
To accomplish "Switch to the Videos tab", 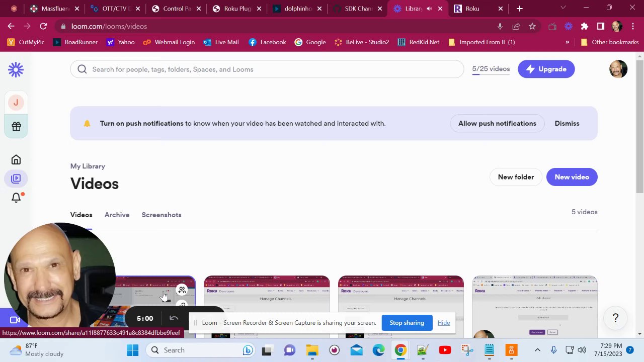I will 81,215.
